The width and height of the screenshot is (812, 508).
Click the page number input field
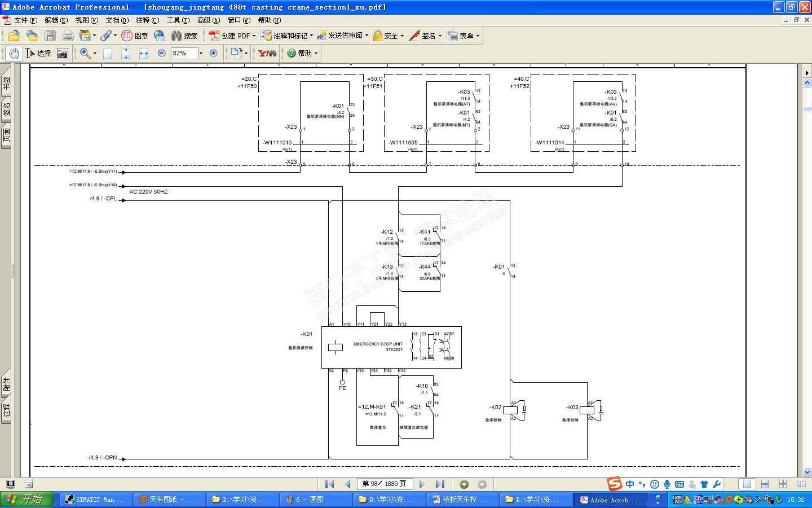[x=386, y=484]
